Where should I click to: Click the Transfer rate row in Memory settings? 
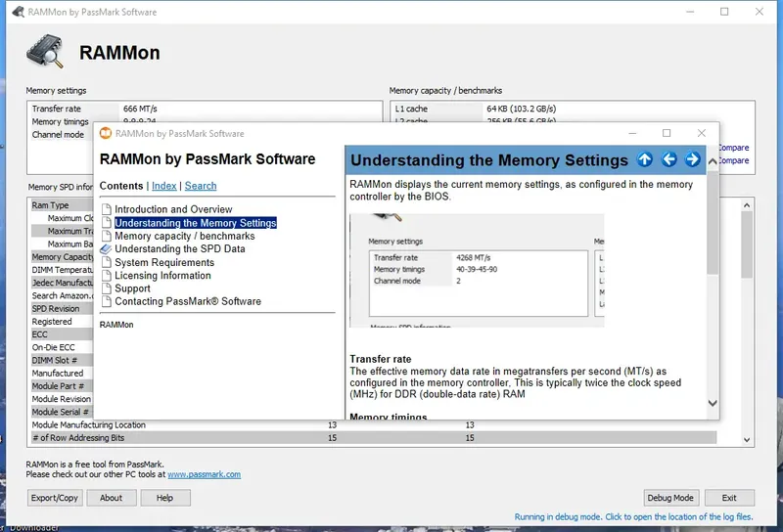[x=206, y=109]
